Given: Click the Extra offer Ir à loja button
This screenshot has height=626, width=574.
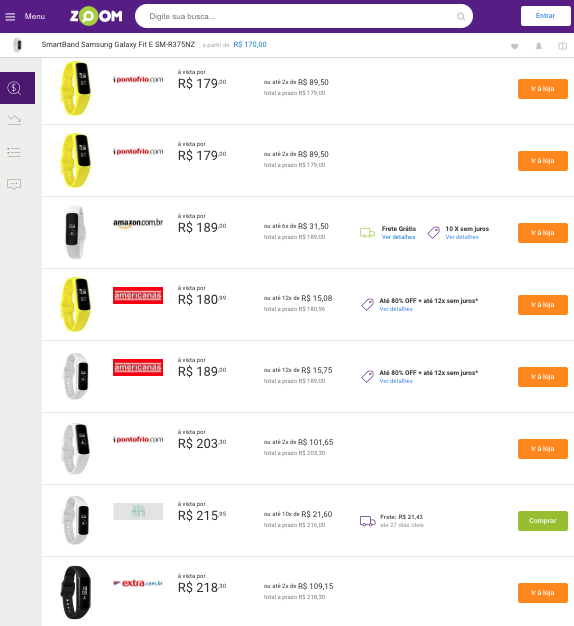Looking at the screenshot, I should 542,593.
